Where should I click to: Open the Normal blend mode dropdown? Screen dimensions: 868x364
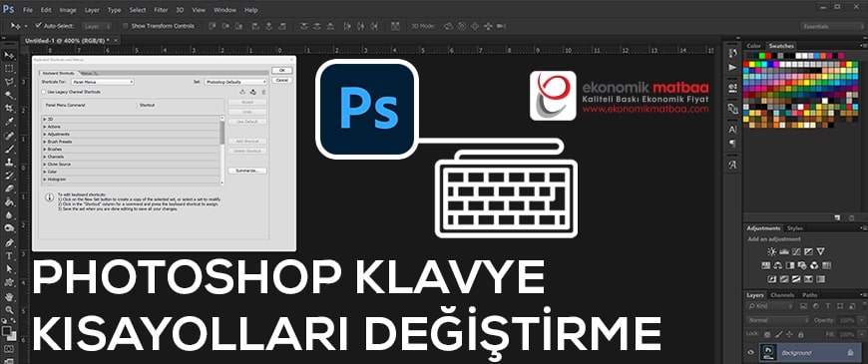(x=777, y=320)
